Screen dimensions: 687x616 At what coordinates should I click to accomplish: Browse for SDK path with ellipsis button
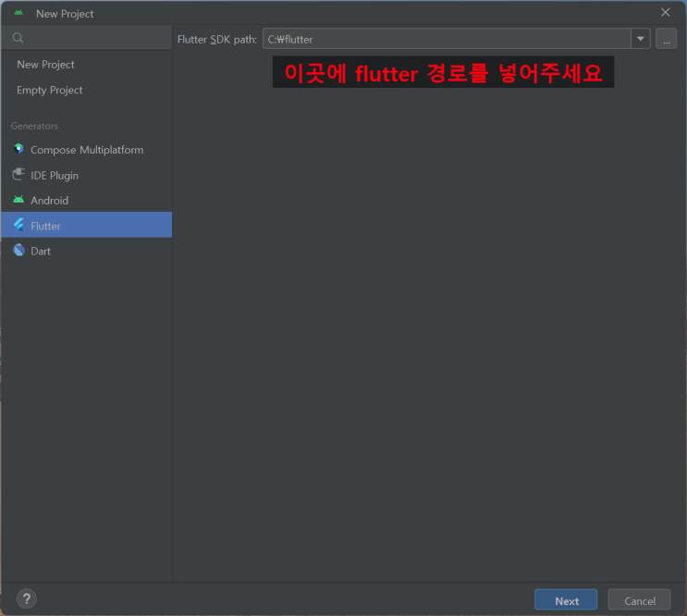coord(666,40)
